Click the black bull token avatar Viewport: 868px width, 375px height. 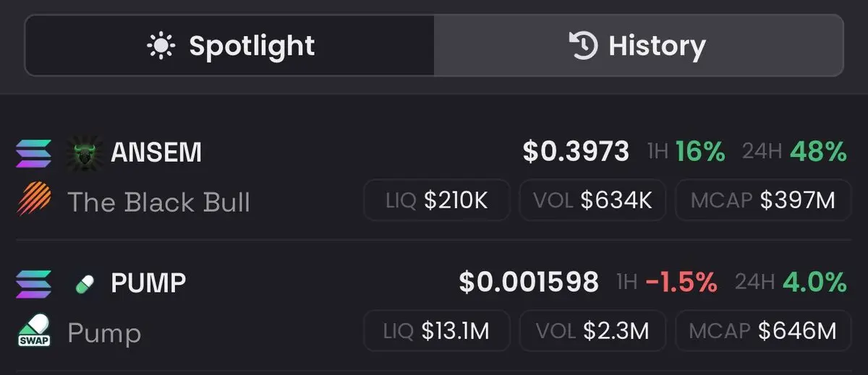click(x=86, y=152)
